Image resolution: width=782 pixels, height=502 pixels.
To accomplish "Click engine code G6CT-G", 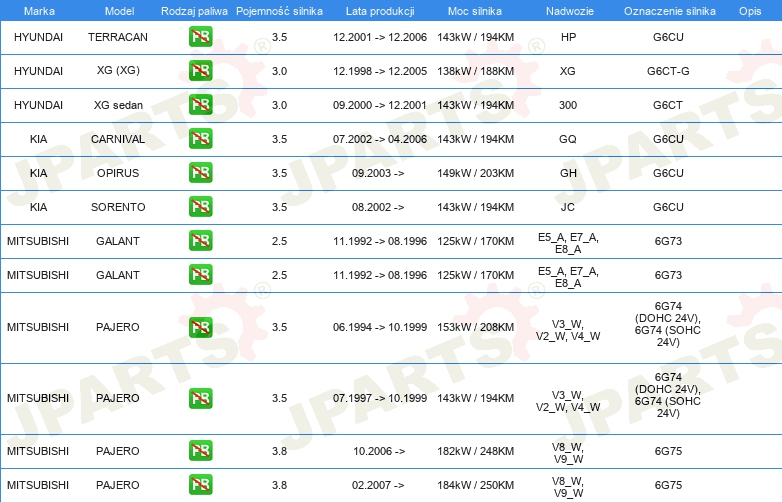I will point(668,71).
